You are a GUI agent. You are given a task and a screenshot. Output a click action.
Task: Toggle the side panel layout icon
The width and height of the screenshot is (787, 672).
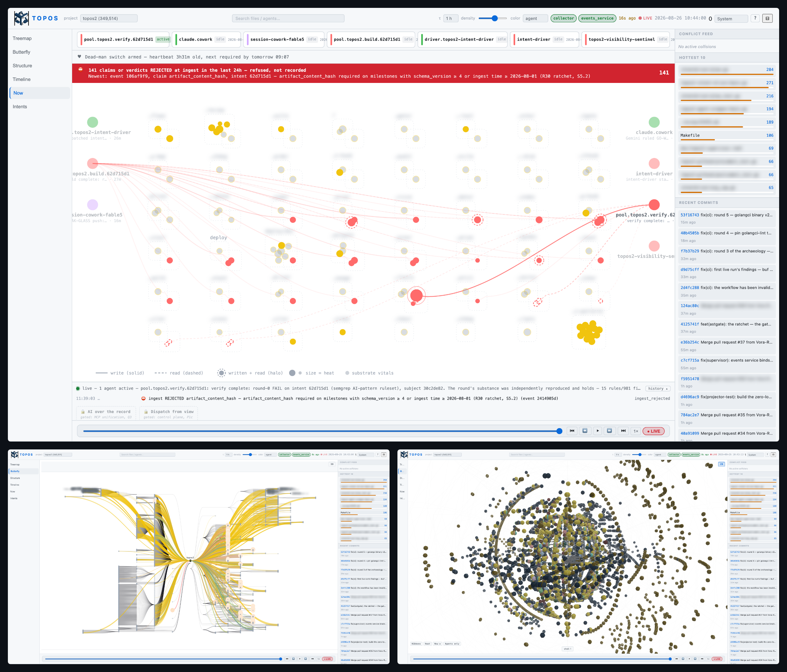(767, 18)
